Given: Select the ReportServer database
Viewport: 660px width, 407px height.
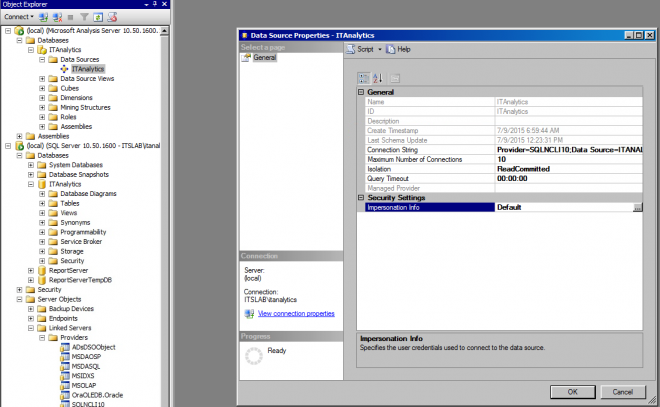Looking at the screenshot, I should (x=68, y=271).
